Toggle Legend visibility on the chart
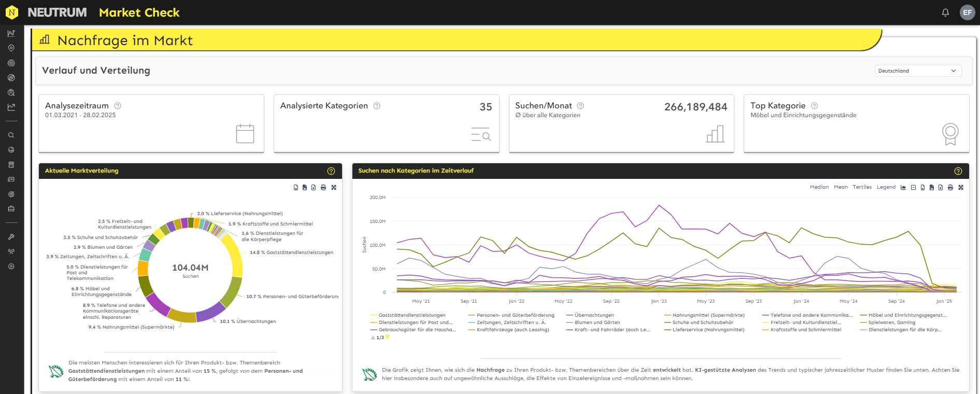 pyautogui.click(x=886, y=187)
